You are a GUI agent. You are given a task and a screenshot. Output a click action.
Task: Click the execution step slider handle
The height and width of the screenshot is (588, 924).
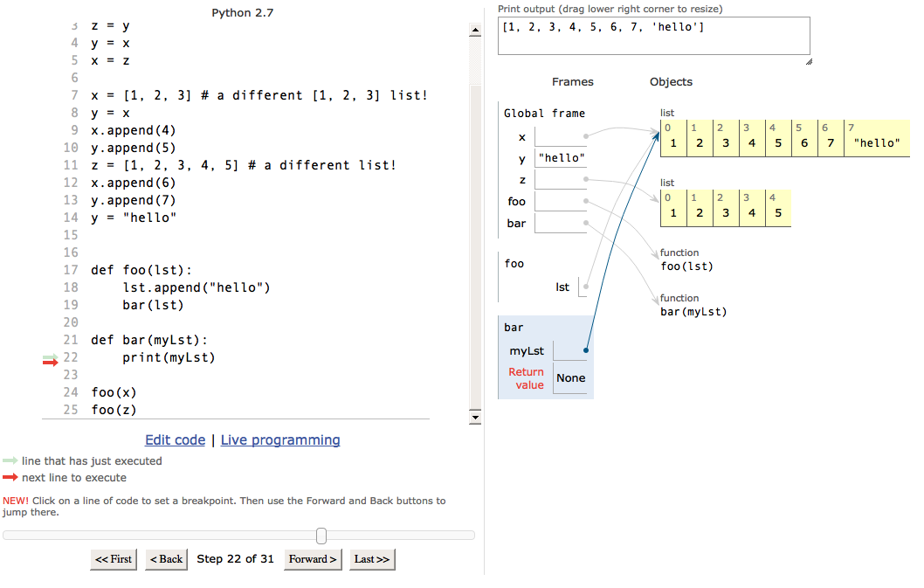[x=321, y=536]
